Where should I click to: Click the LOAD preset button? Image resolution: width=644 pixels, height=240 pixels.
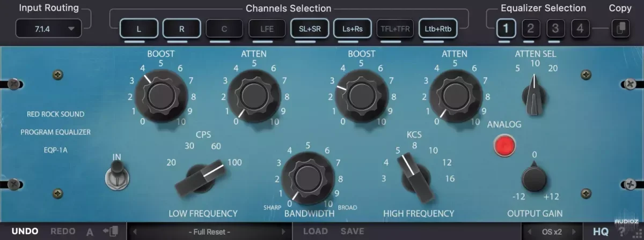click(x=316, y=231)
